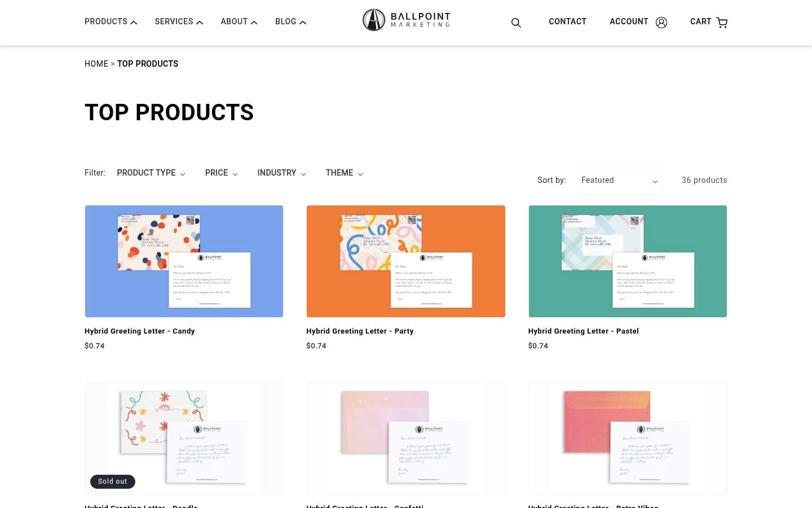Screen dimensions: 812x508
Task: Expand the SERVICES menu
Action: click(x=179, y=21)
